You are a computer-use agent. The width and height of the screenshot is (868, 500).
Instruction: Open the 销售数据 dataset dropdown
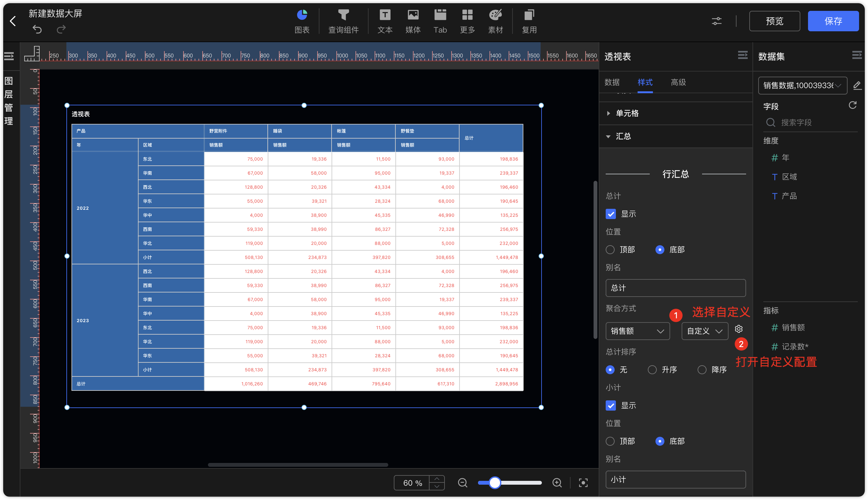pos(802,85)
